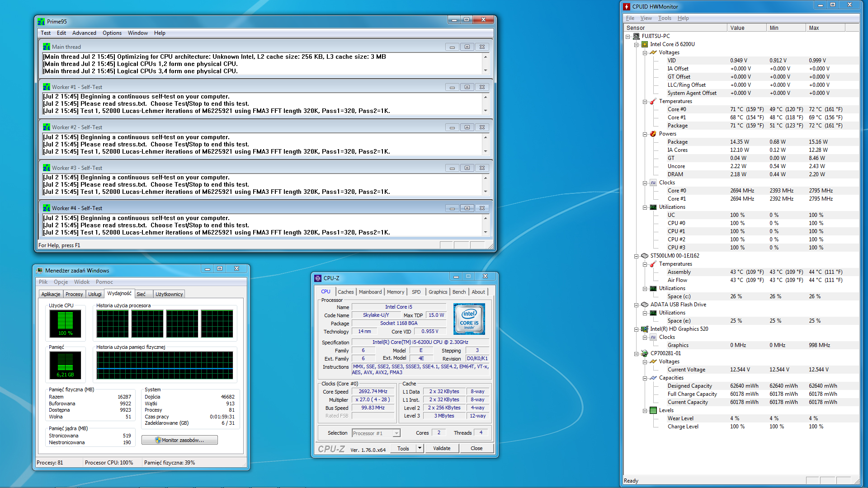Click the Task Manager title bar icon

pyautogui.click(x=40, y=270)
